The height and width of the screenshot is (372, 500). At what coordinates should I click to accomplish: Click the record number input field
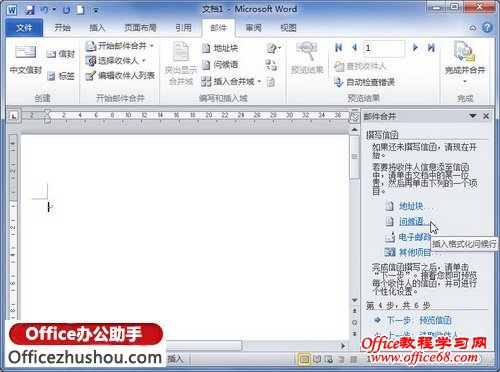tap(384, 48)
